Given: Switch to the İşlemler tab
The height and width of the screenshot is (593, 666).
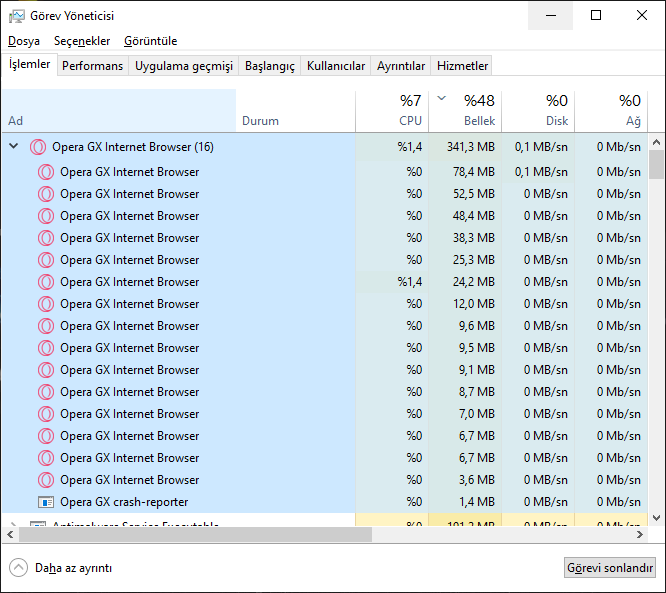Looking at the screenshot, I should (29, 65).
